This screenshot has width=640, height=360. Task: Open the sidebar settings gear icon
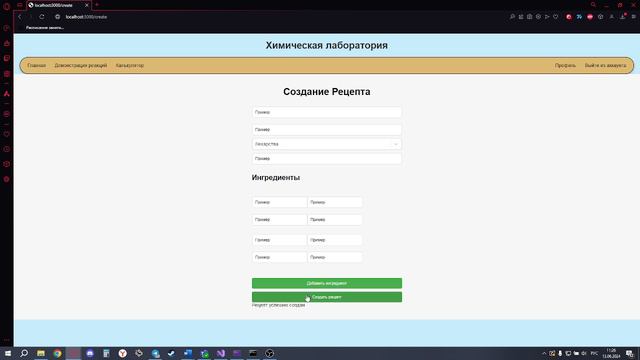[x=7, y=179]
